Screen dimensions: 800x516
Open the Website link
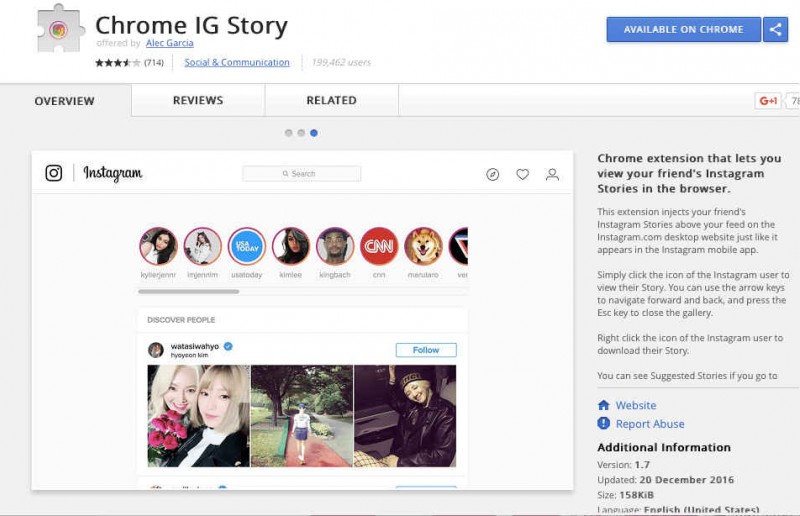636,405
